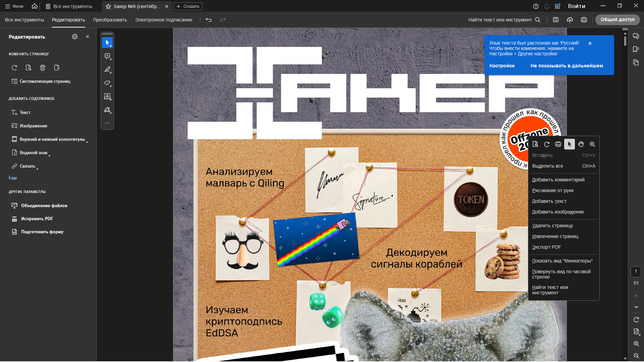Select hand pan tool in context toolbar

581,144
